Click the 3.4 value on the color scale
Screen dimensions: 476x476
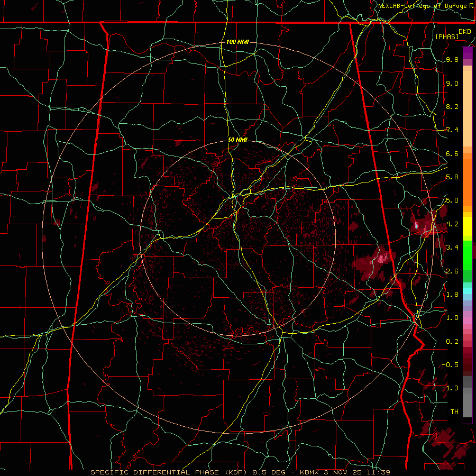click(x=452, y=248)
